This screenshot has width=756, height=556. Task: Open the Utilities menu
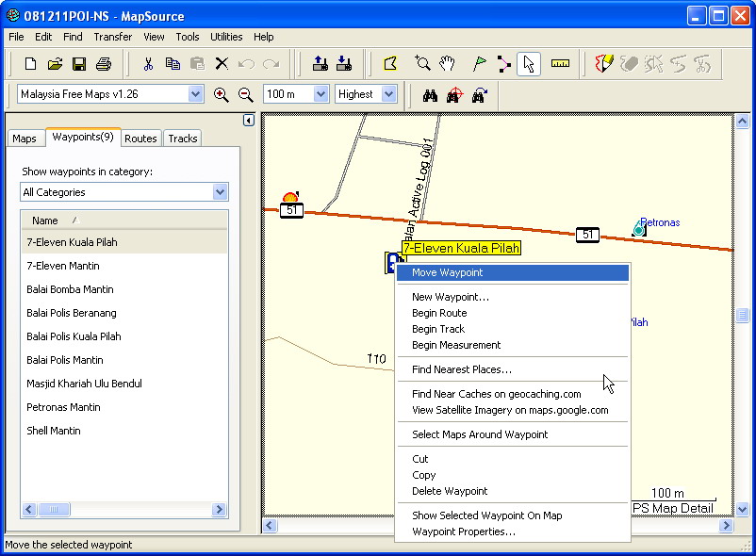(226, 37)
